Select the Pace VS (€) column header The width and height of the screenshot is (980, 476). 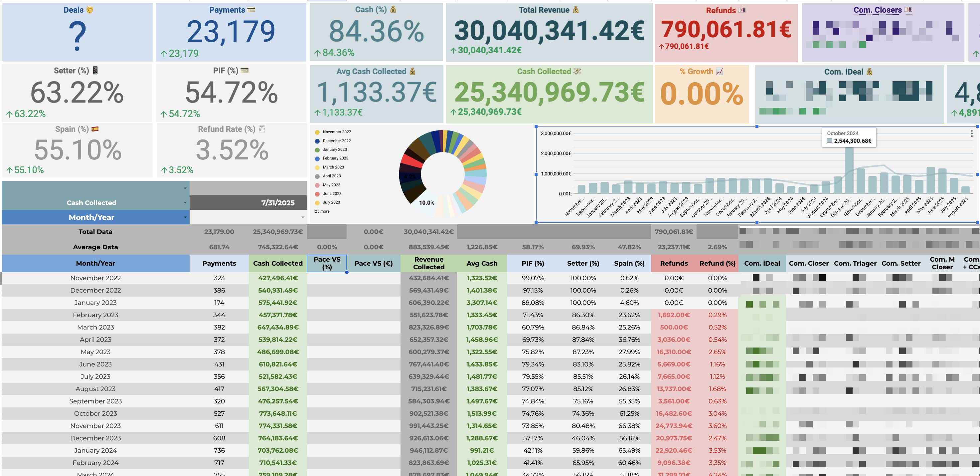[x=374, y=263]
